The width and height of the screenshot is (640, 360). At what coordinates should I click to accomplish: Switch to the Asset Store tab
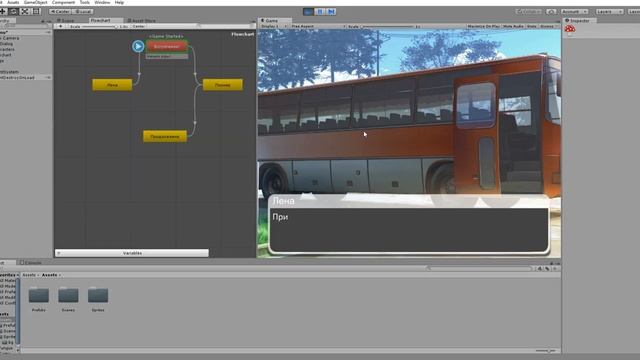pyautogui.click(x=142, y=20)
